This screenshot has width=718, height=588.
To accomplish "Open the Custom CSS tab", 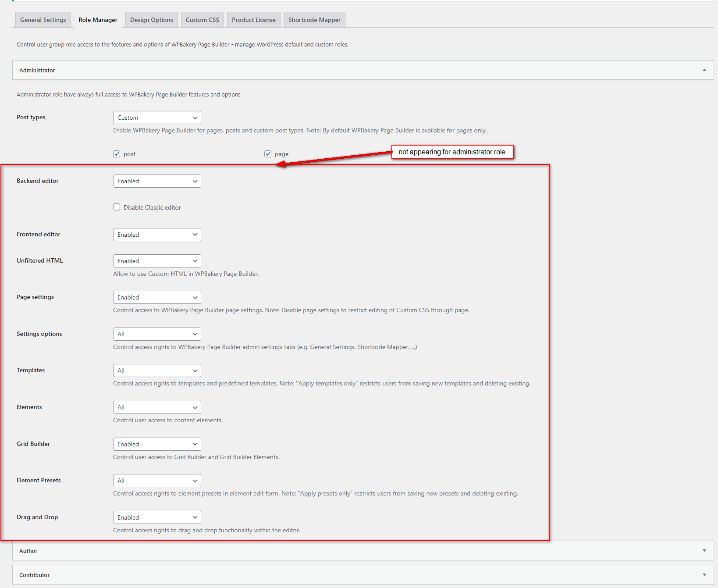I will [203, 20].
